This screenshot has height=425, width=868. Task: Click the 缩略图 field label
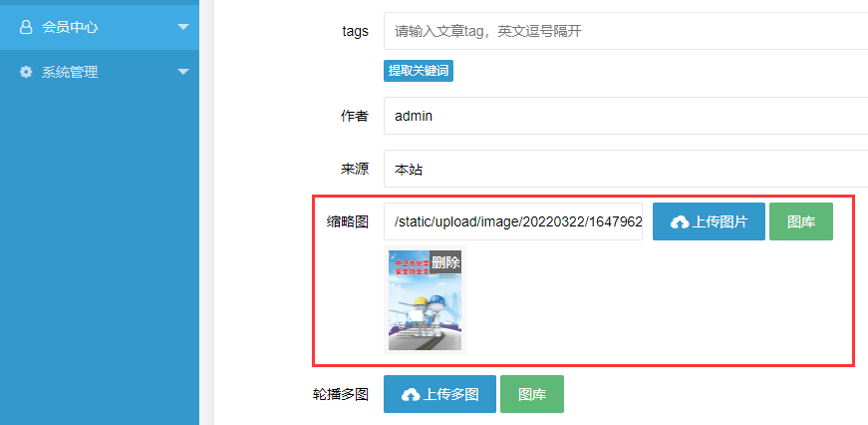click(347, 222)
